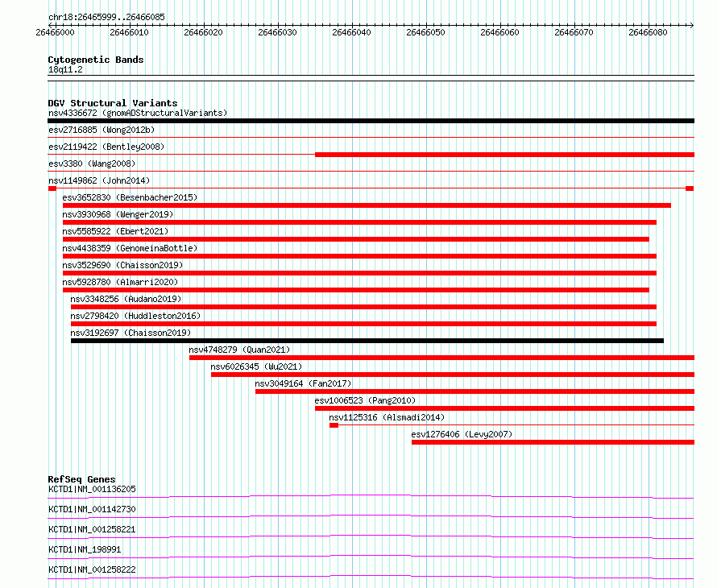Open gene KCTD1|NM_001142730
This screenshot has height=588, width=717.
92,509
